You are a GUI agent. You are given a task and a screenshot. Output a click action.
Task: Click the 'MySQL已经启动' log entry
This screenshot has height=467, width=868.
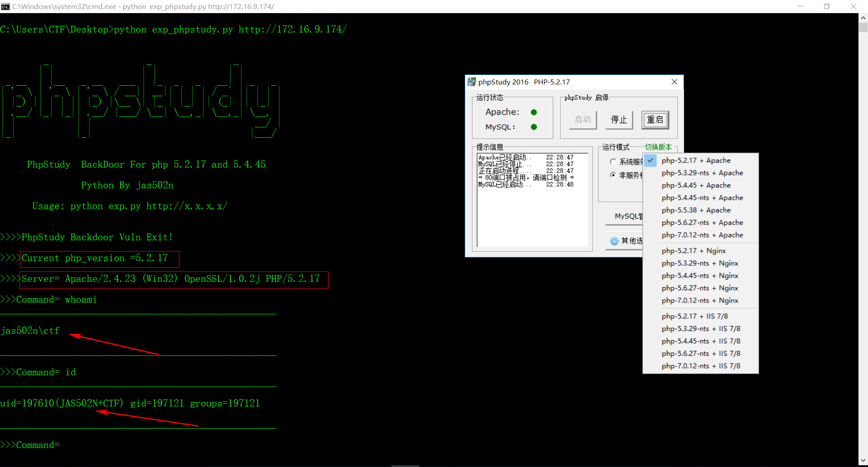coord(526,185)
